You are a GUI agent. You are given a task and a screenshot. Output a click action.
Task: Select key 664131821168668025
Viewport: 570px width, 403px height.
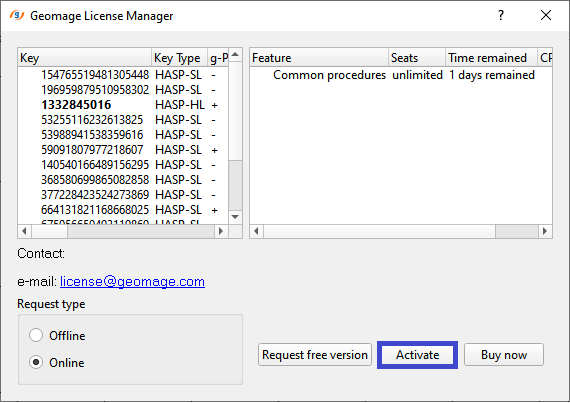coord(95,210)
